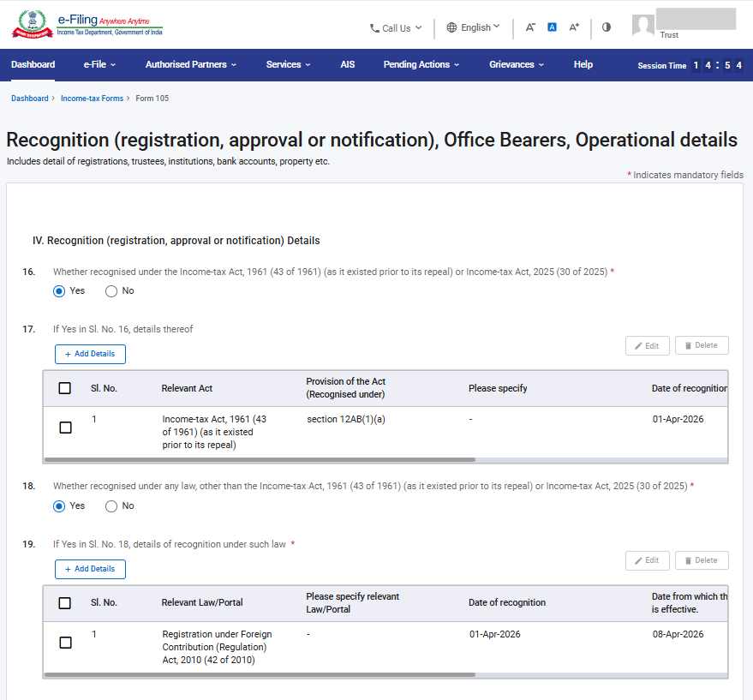Click the Call Us phone icon
Viewport: 753px width, 700px height.
pyautogui.click(x=374, y=28)
